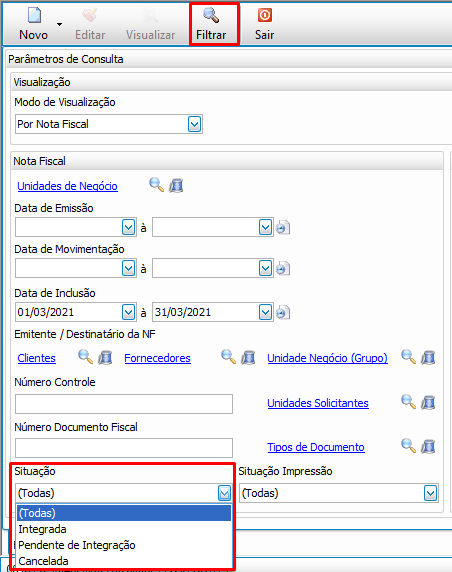Image resolution: width=452 pixels, height=572 pixels.
Task: Clear Unidades de Negócio selection with trash icon
Action: pos(176,185)
